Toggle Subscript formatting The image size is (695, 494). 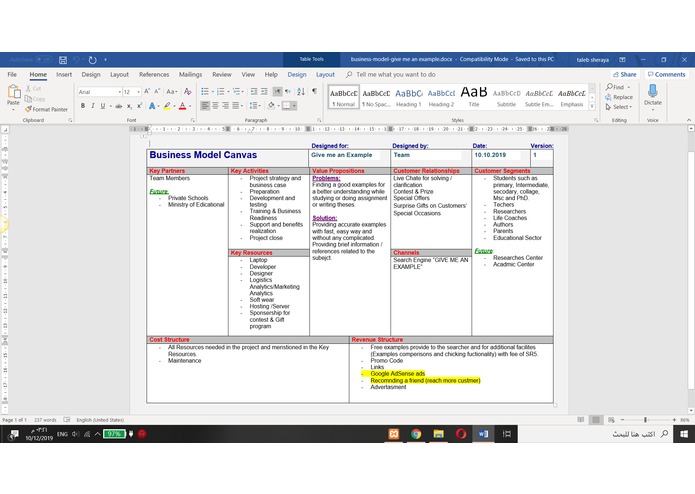[129, 106]
